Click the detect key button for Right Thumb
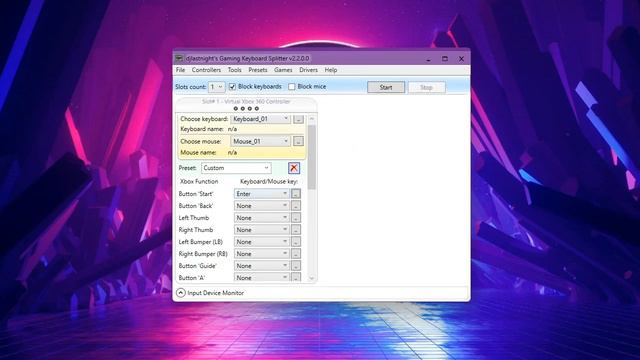 tap(296, 230)
